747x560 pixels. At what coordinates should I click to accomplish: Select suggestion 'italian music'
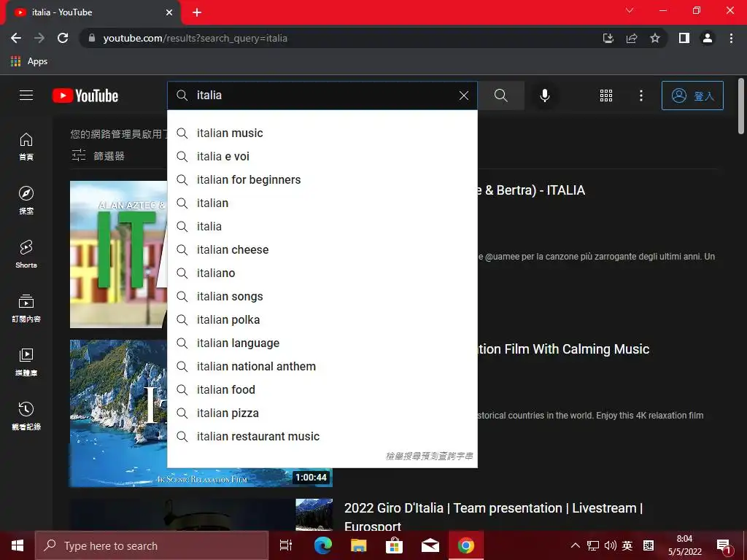322,133
